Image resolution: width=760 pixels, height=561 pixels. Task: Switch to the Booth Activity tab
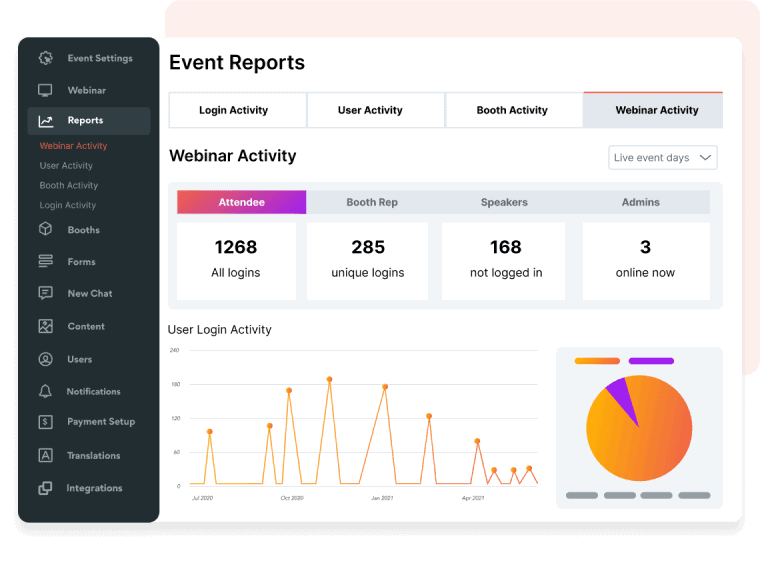(512, 110)
